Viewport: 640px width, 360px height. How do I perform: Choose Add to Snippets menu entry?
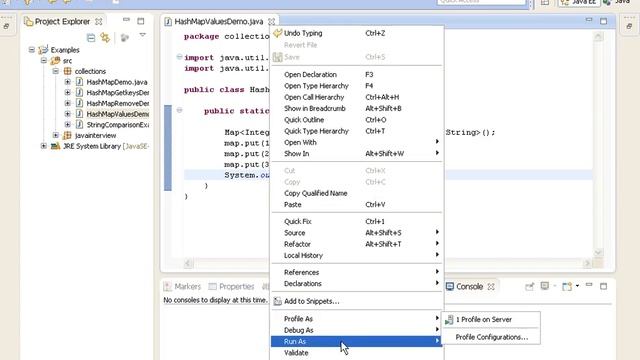click(x=357, y=301)
